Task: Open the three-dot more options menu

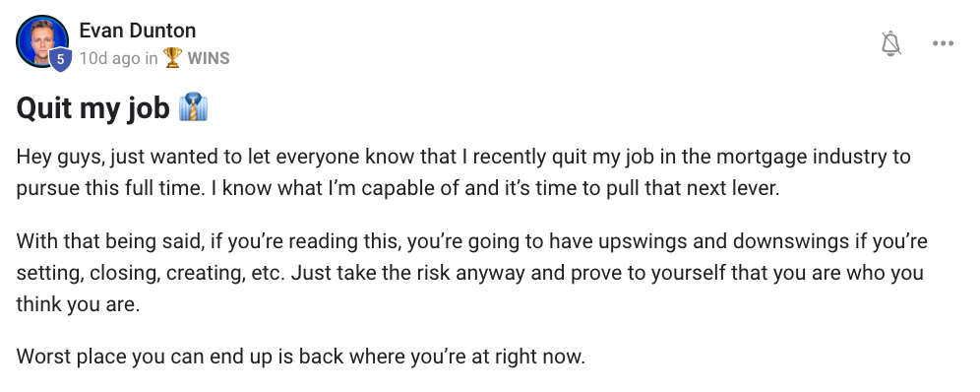Action: pyautogui.click(x=943, y=43)
